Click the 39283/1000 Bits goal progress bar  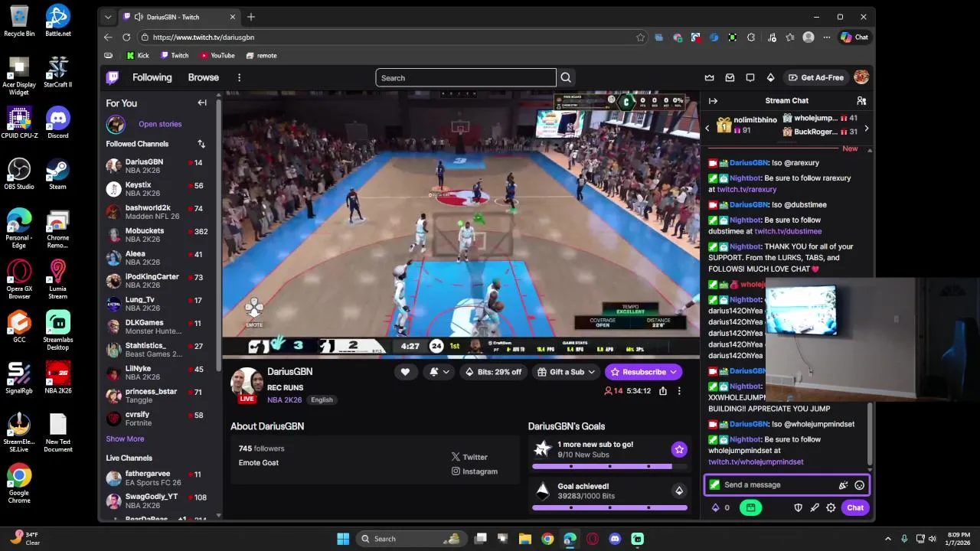[x=609, y=507]
